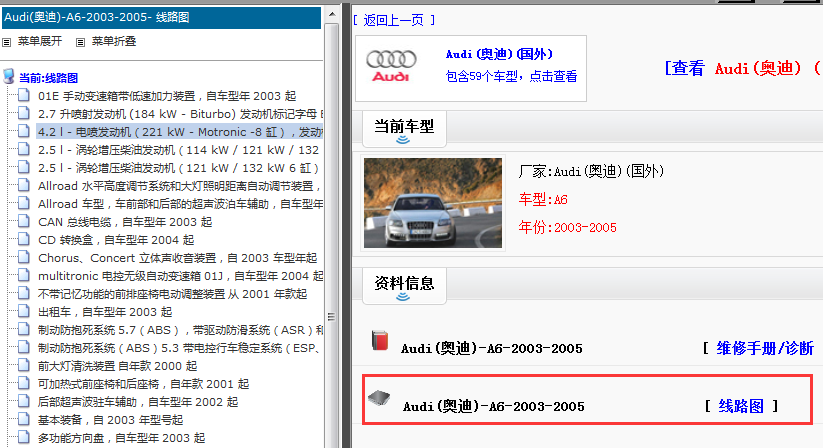This screenshot has height=448, width=823.
Task: Click the gray chip icon for wiring diagram
Action: click(x=379, y=399)
